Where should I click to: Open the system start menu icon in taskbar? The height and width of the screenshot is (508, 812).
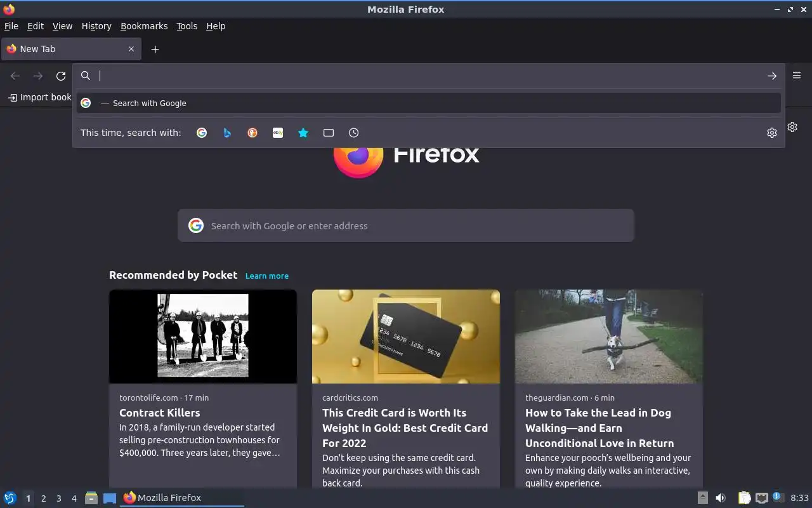click(10, 498)
